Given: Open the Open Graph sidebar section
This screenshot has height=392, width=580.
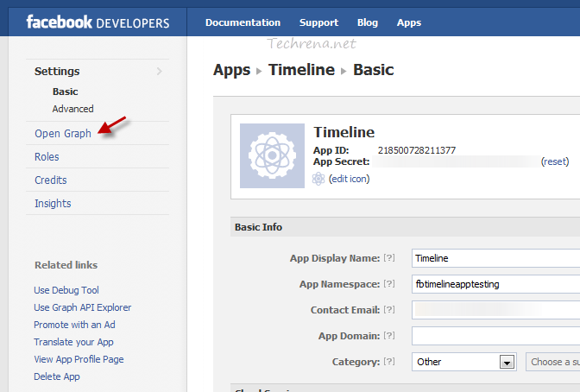Looking at the screenshot, I should pos(63,133).
